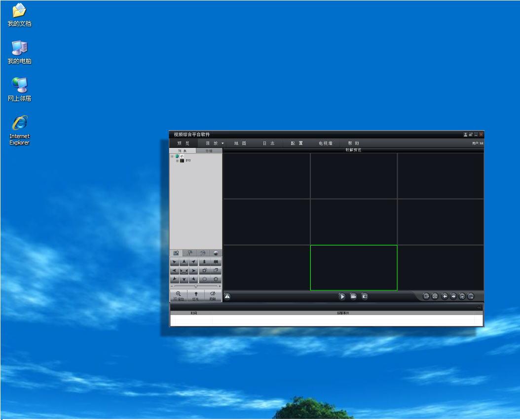This screenshot has width=520, height=420.
Task: Click focus far button with overlapping squares
Action: (x=216, y=271)
